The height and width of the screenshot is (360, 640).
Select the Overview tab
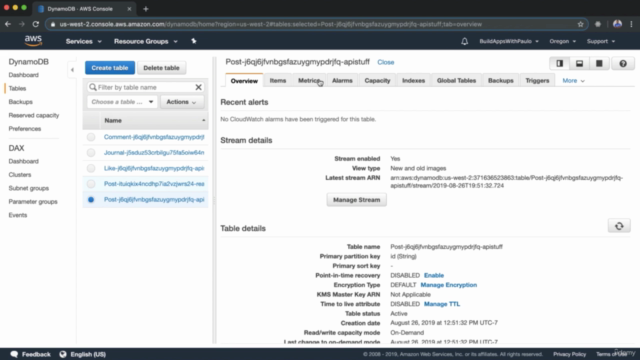click(x=244, y=81)
